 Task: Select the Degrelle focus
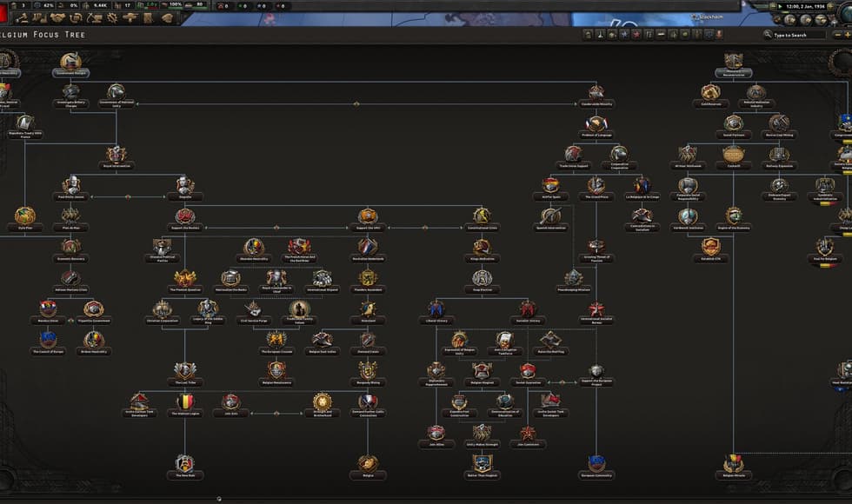184,189
